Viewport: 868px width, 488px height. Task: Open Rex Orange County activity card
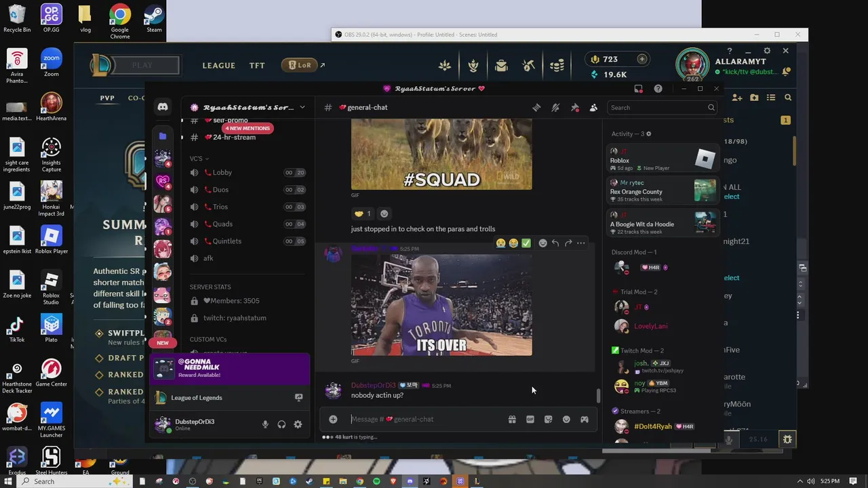[662, 191]
